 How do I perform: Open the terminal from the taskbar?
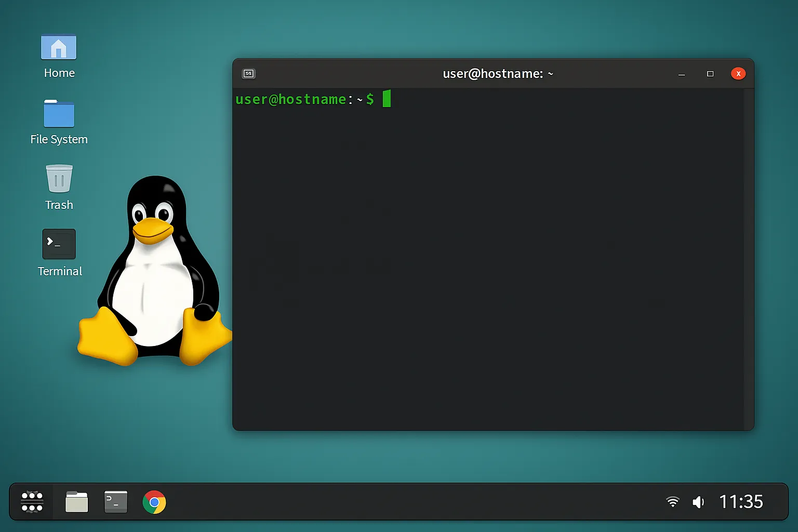coord(115,502)
